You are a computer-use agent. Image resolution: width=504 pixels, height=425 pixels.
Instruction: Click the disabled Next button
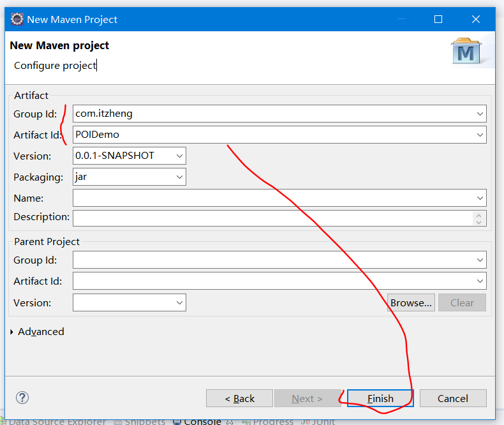[x=307, y=398]
